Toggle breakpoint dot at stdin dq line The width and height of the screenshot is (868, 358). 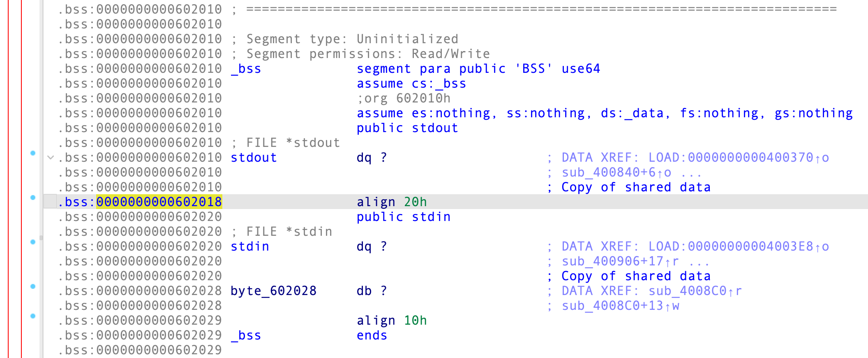pos(33,242)
